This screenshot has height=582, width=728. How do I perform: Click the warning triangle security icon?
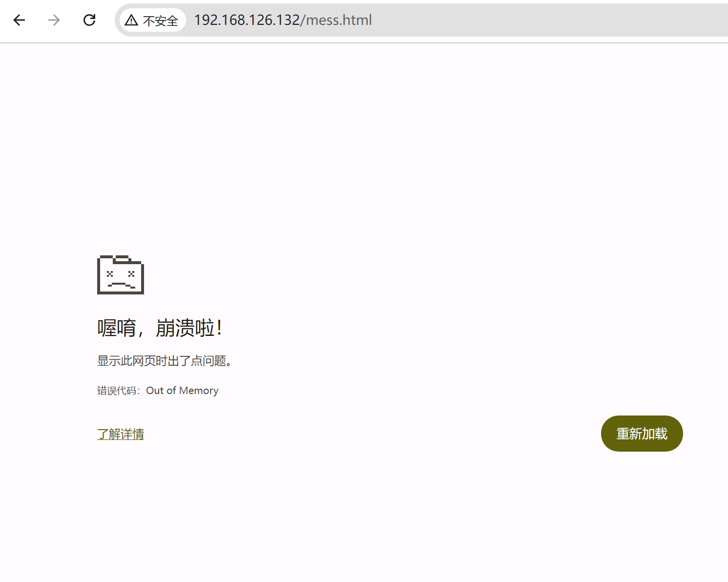[x=131, y=20]
